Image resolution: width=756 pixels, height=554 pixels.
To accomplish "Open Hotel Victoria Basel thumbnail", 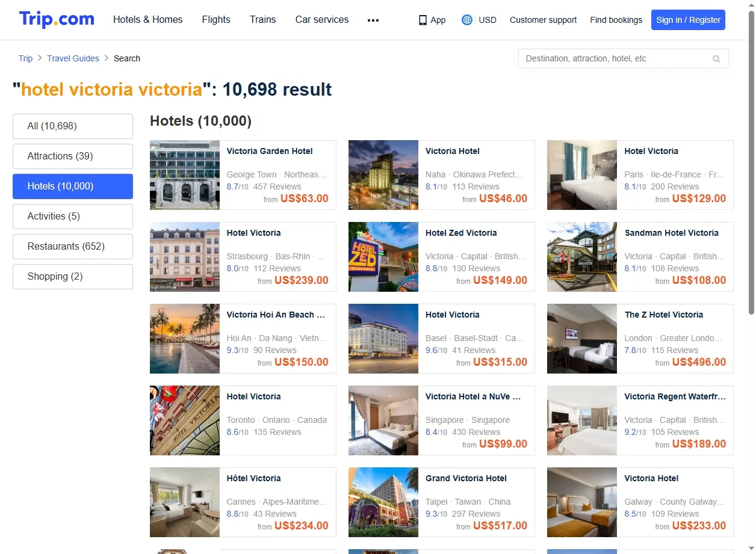I will [383, 339].
